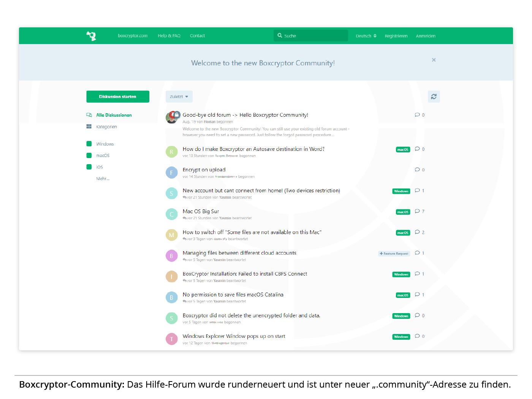Click Anmelden in the header
532x399 pixels.
click(426, 36)
